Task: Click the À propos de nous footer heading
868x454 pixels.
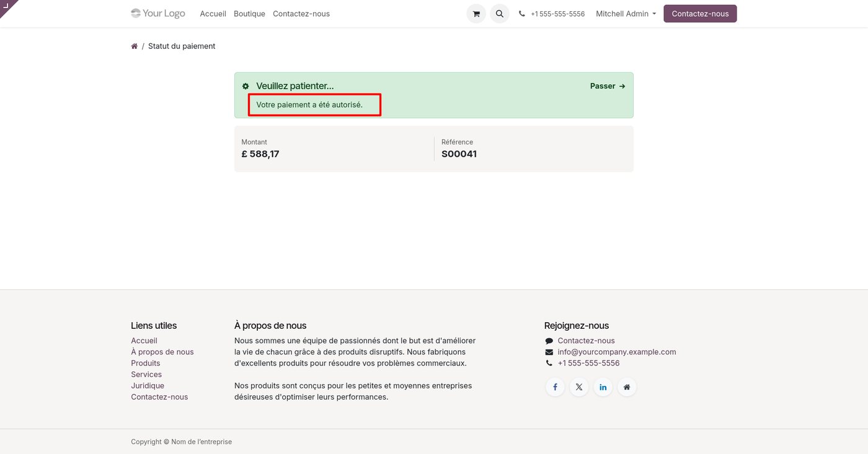Action: point(270,326)
